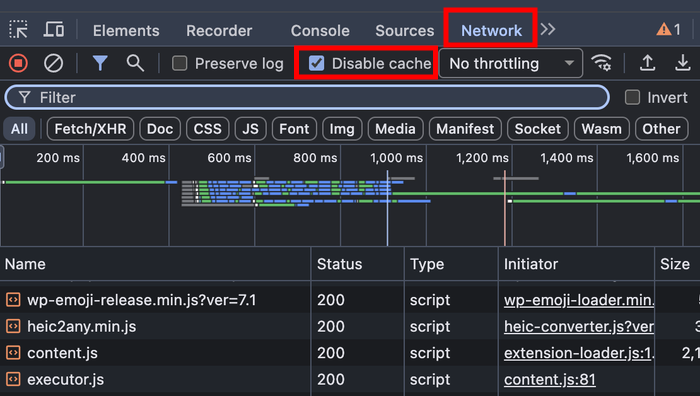
Task: Click the 600 ms timeline marker
Action: (x=229, y=158)
